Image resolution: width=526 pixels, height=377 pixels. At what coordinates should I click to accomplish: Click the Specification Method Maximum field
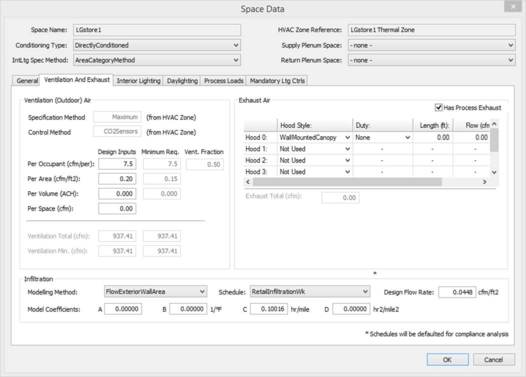pos(117,117)
